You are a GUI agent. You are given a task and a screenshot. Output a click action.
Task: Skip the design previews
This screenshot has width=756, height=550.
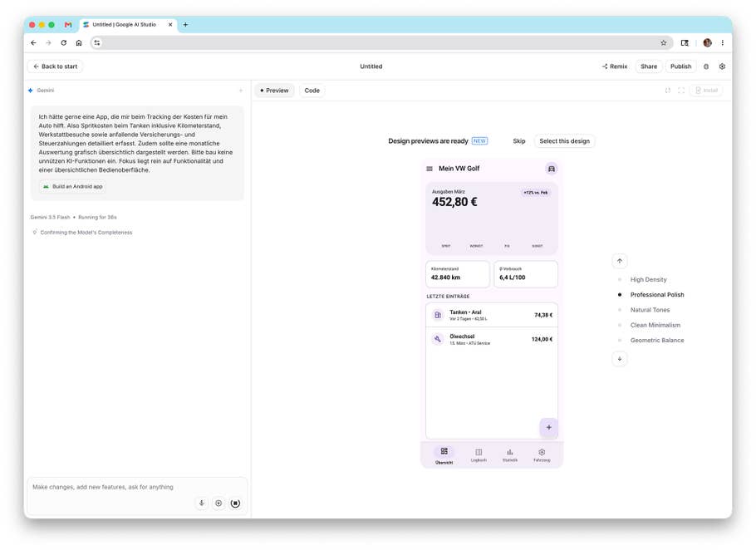(518, 141)
